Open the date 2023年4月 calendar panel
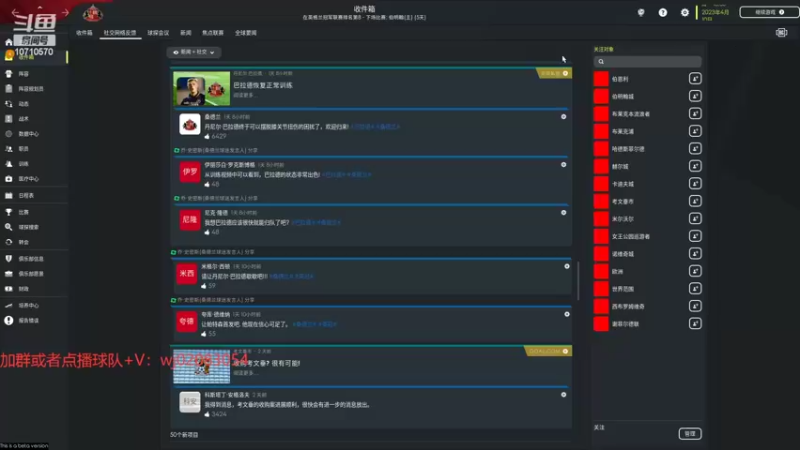Viewport: 800px width, 450px height. (715, 13)
